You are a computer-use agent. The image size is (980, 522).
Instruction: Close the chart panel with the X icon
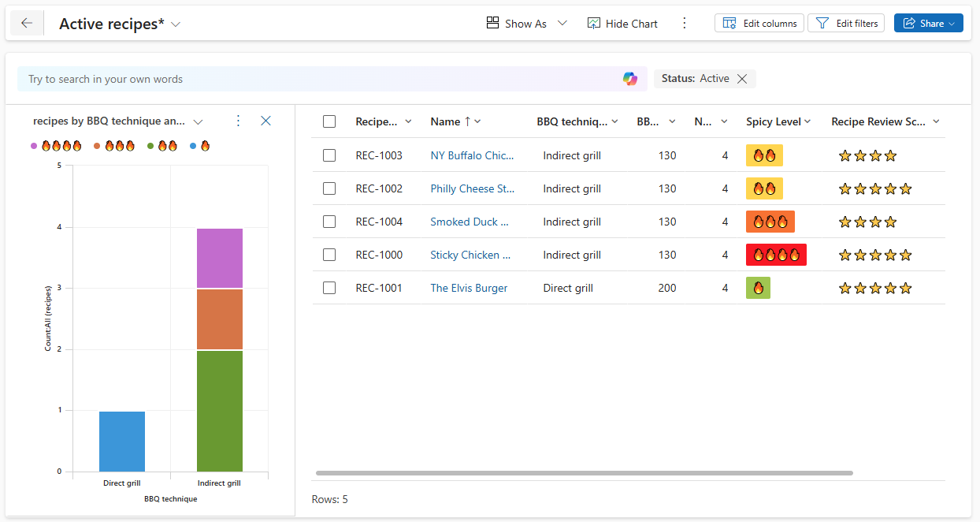265,121
